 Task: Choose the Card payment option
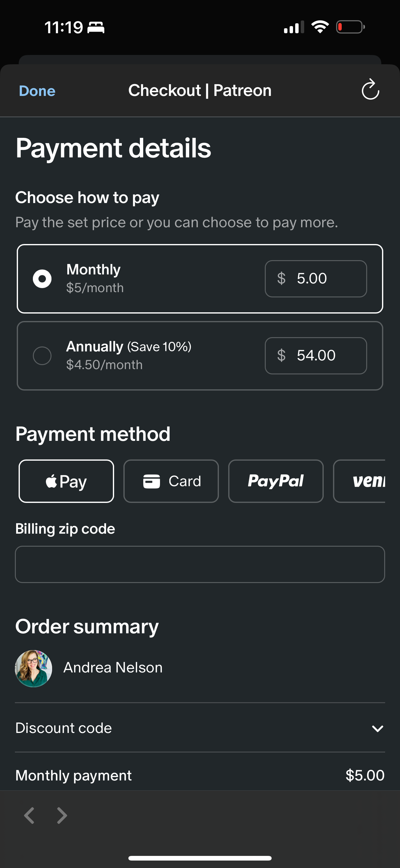[x=171, y=481]
